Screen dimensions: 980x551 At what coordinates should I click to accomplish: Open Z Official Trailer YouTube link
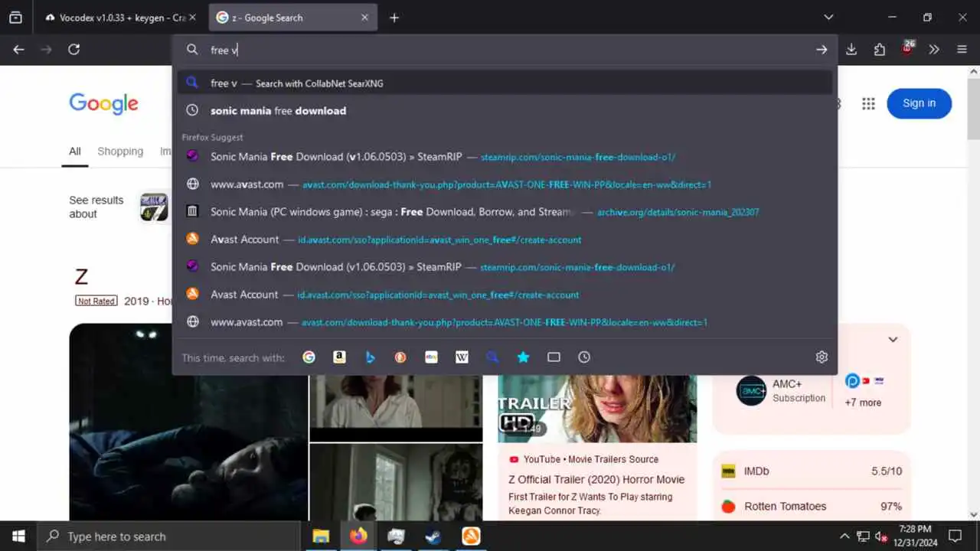(x=596, y=480)
